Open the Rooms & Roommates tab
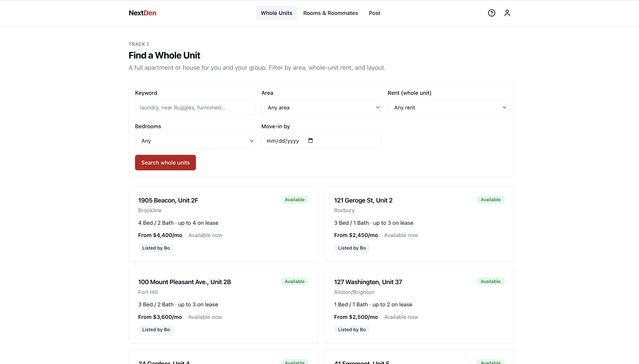 (330, 13)
